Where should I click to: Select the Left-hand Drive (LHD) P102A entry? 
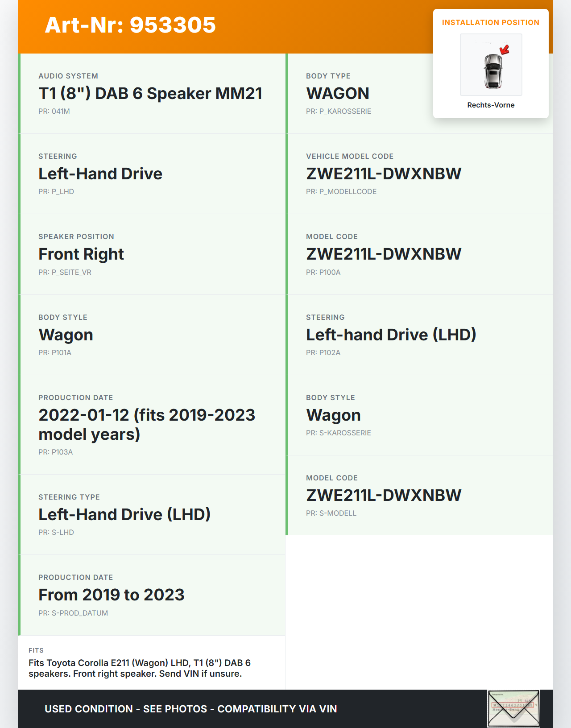391,335
